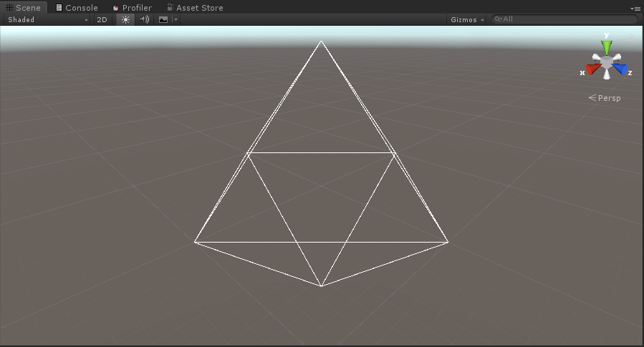644x347 pixels.
Task: Focus the scene search All field
Action: 564,19
